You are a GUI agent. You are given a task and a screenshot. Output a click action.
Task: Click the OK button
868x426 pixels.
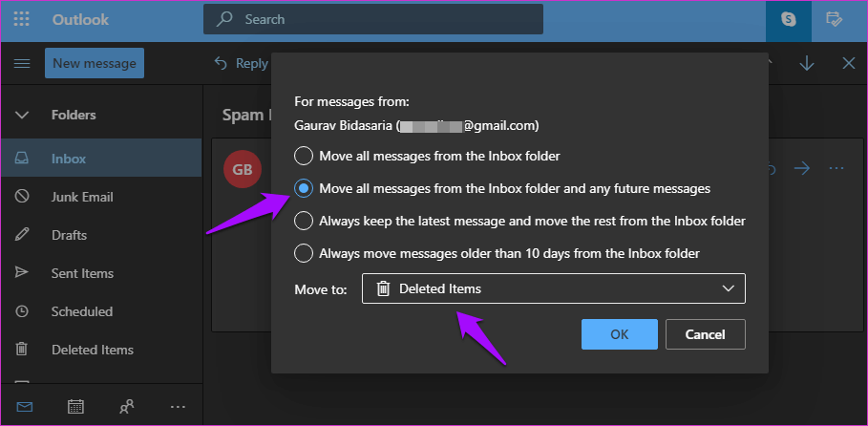[x=620, y=334]
